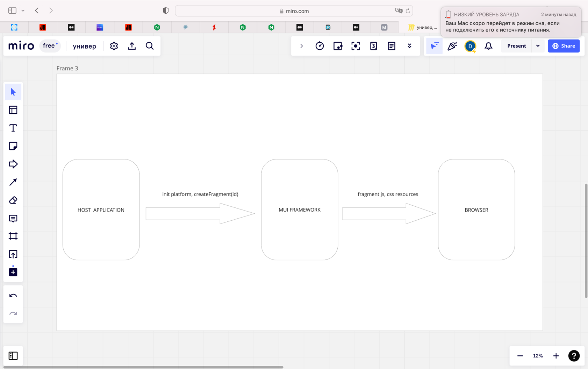Select the cursor Select tool in left toolbar
The height and width of the screenshot is (369, 588).
tap(13, 92)
